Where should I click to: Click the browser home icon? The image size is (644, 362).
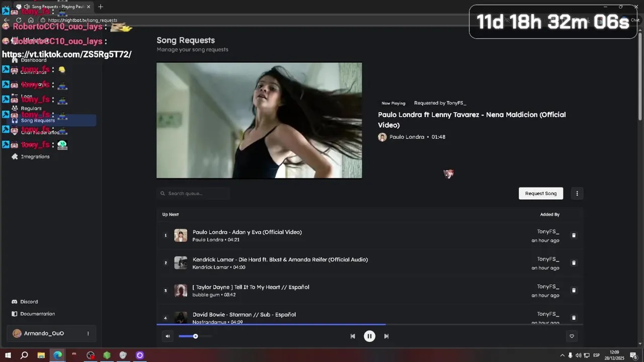[x=31, y=20]
